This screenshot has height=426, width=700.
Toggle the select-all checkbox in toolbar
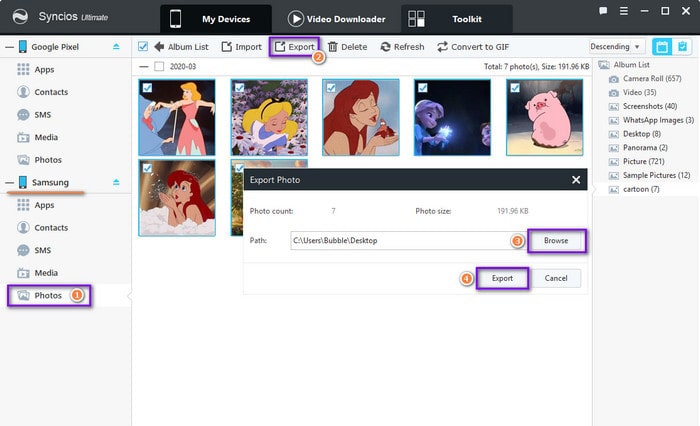click(143, 46)
